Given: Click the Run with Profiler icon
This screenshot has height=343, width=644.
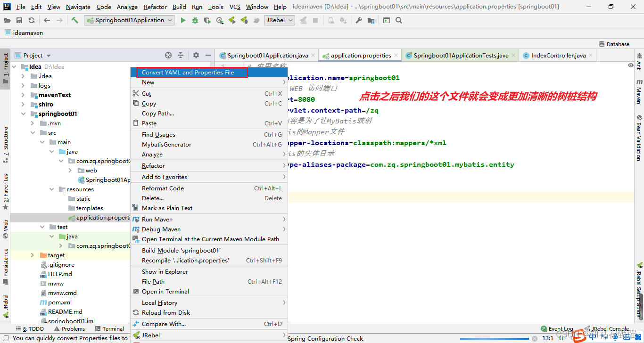Looking at the screenshot, I should (220, 20).
